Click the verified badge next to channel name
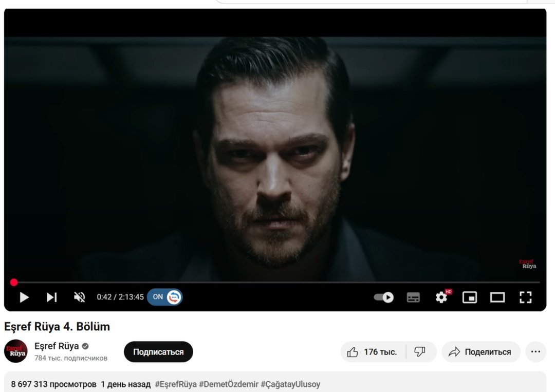 pyautogui.click(x=85, y=346)
